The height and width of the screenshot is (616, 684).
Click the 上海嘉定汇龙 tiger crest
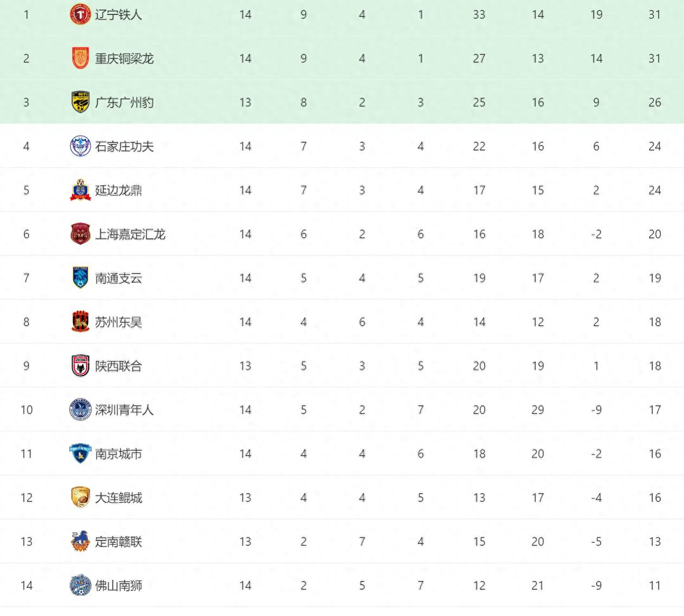80,234
